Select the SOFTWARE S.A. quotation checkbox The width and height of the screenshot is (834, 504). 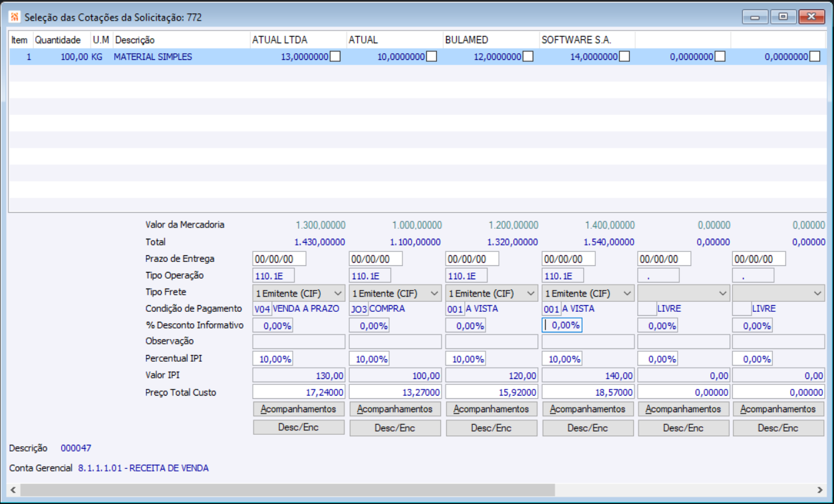coord(625,57)
